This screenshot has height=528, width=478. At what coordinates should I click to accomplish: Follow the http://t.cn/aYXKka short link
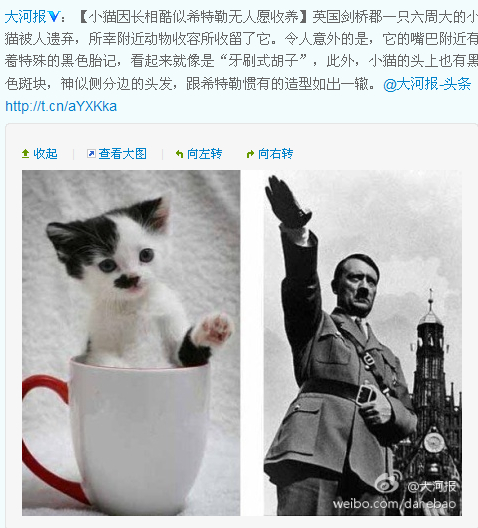point(61,106)
